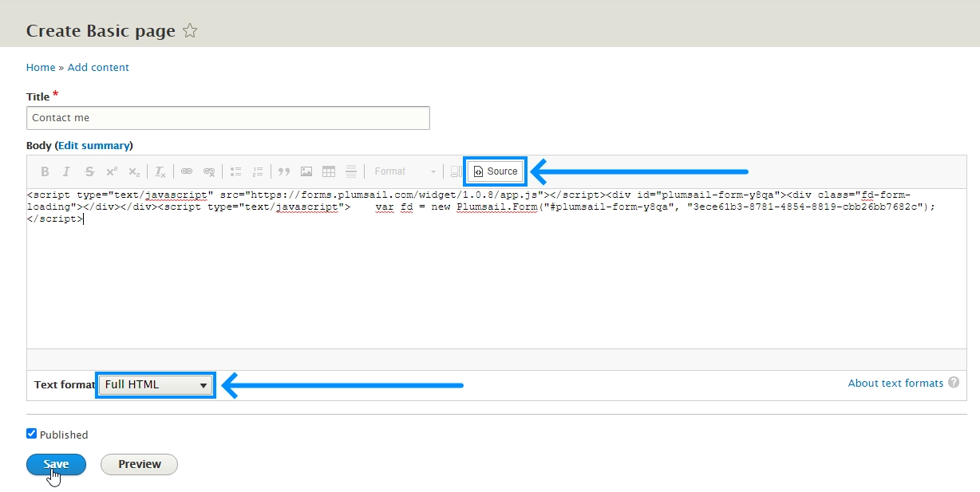Viewport: 980px width, 492px height.
Task: Uncheck the Published checkbox
Action: [x=32, y=434]
